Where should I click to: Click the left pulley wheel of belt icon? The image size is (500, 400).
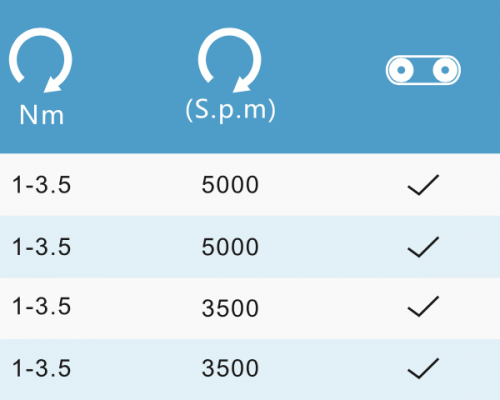(x=401, y=70)
